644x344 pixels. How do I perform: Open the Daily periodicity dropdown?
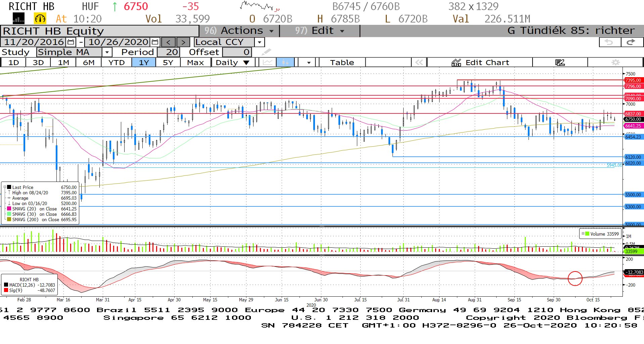[x=233, y=62]
